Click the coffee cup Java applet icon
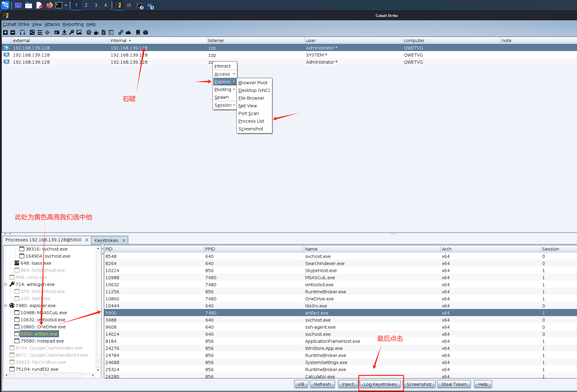 pos(96,32)
